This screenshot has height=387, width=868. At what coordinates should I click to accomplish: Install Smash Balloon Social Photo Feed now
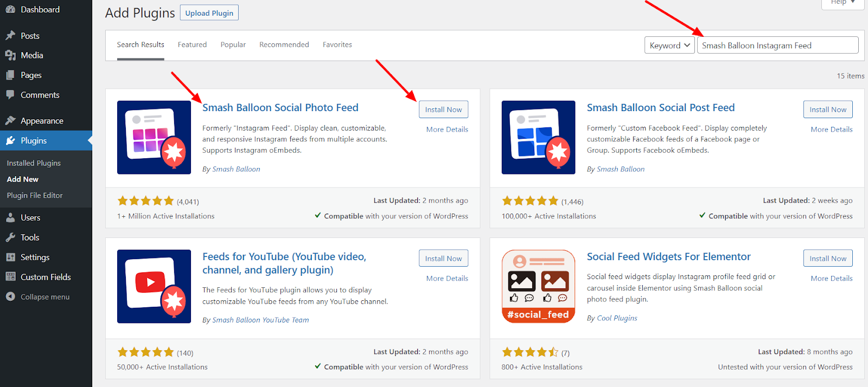pos(443,109)
